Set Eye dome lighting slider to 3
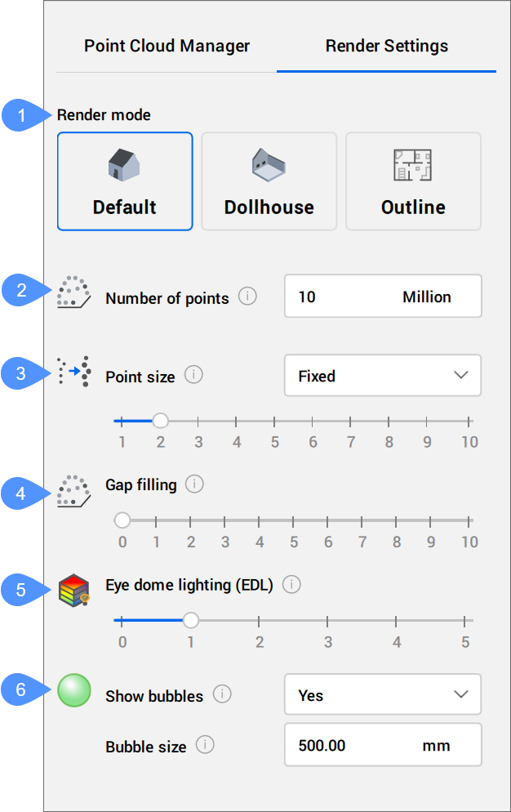This screenshot has height=812, width=511. click(328, 620)
